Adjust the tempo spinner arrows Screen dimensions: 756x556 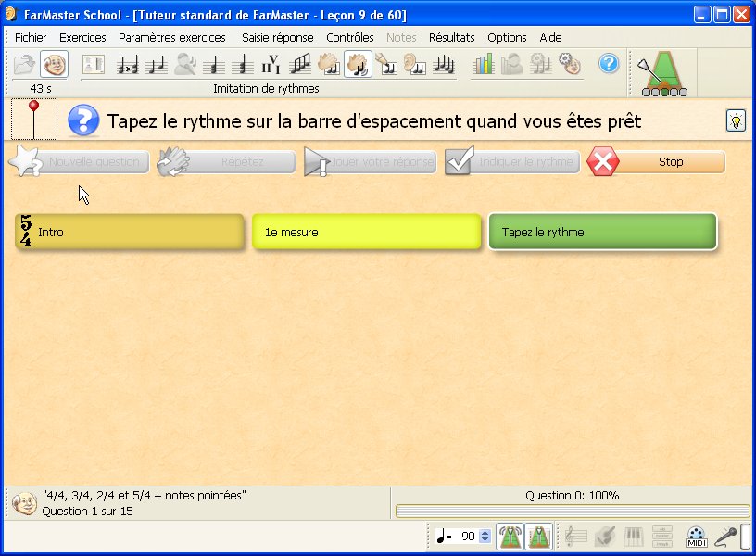[485, 537]
